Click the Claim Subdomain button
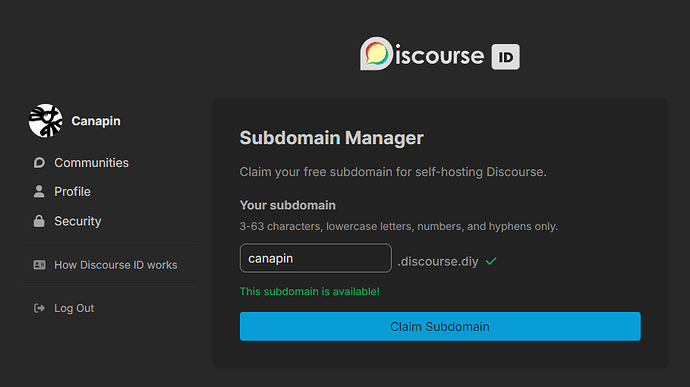This screenshot has width=690, height=387. tap(440, 327)
